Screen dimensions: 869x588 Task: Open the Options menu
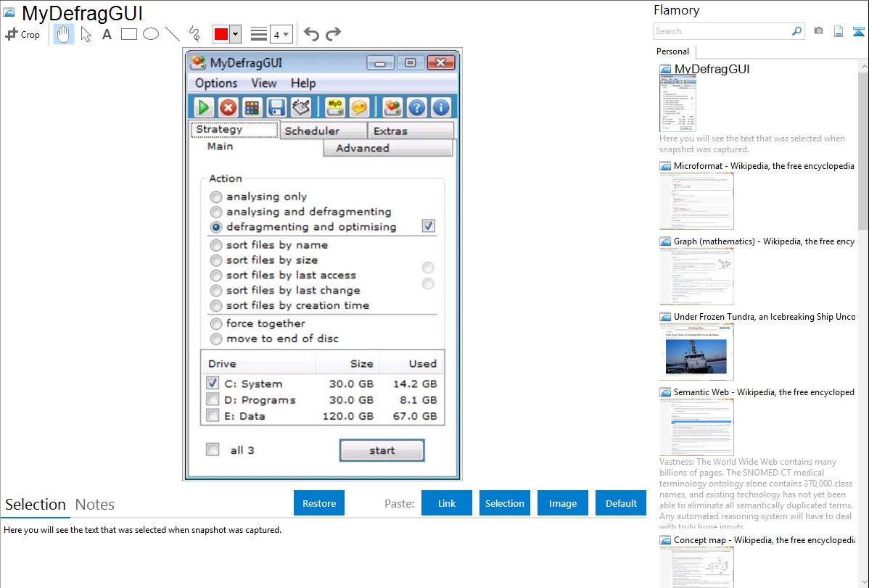216,83
